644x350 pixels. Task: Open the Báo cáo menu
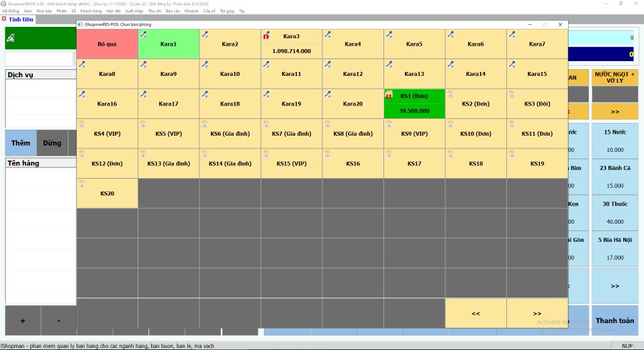coord(173,11)
